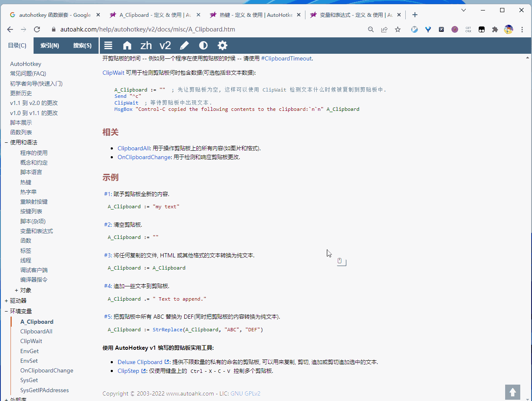Viewport: 532px width, 401px height.
Task: Switch to the 变量和表达式 tab
Action: tap(356, 15)
